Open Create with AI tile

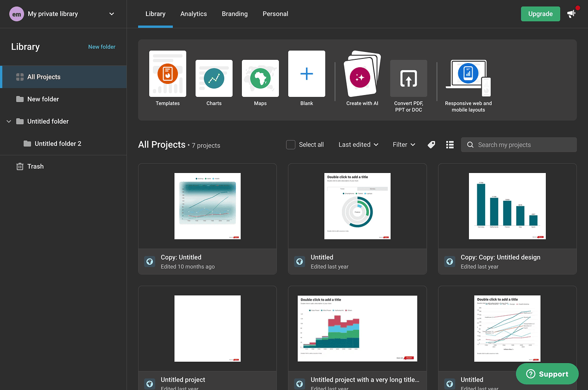pos(362,79)
